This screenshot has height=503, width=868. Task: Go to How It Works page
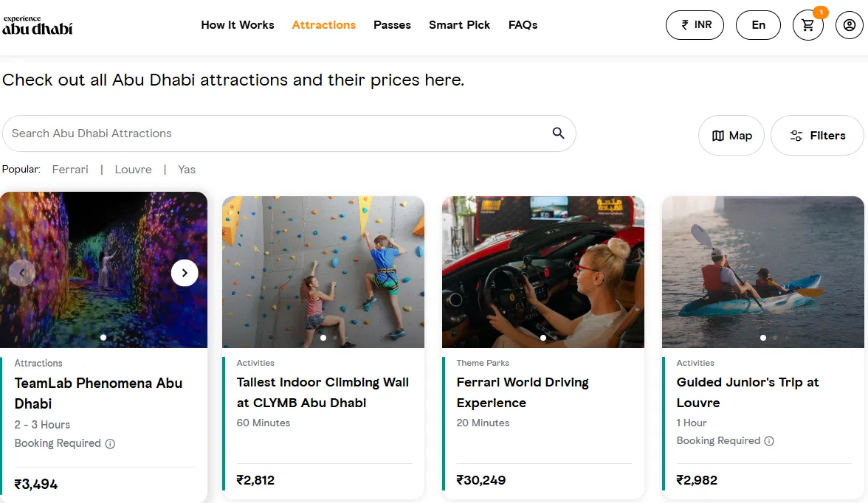[x=238, y=25]
